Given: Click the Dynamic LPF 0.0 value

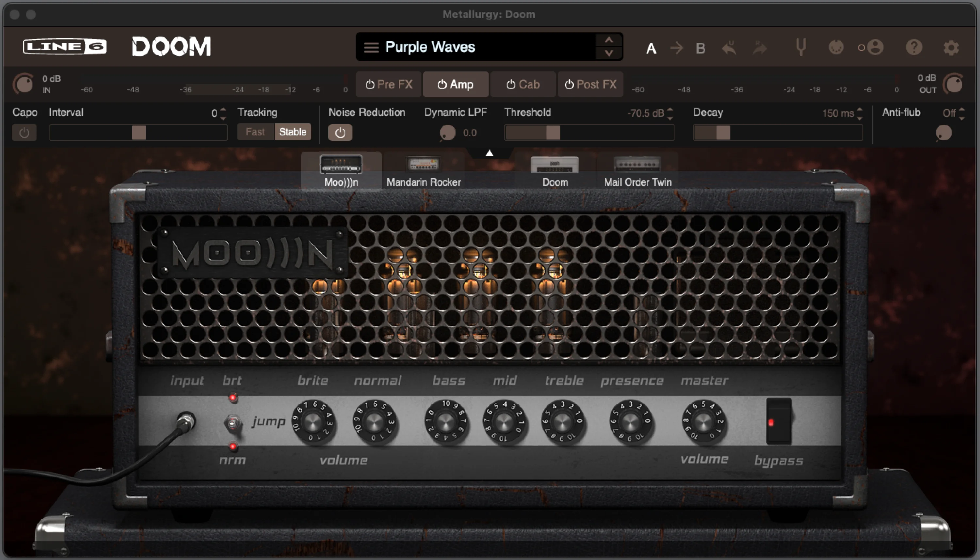Looking at the screenshot, I should (x=469, y=133).
